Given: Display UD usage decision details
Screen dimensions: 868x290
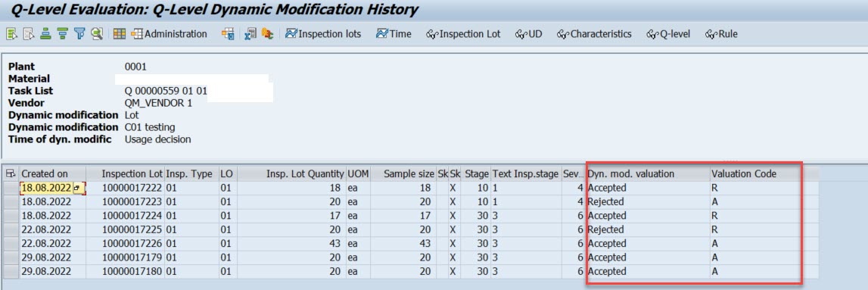Looking at the screenshot, I should pos(529,34).
